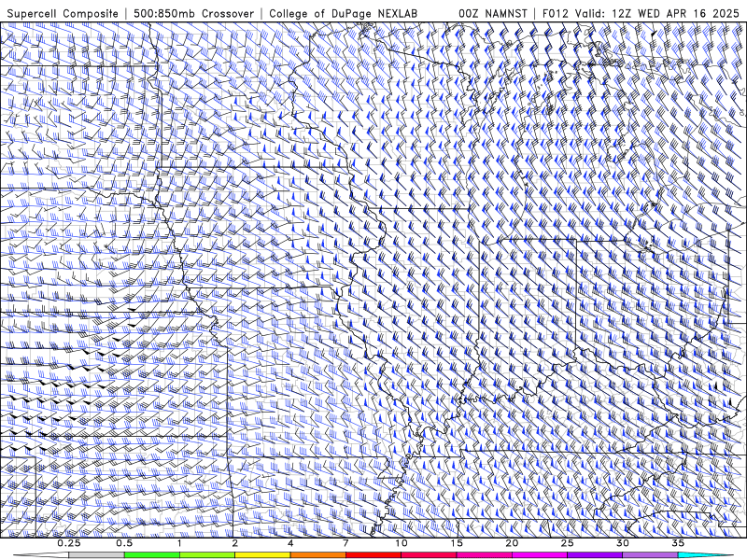Click the hot pink 15–20 legend segment
747x560 pixels.
(x=484, y=555)
